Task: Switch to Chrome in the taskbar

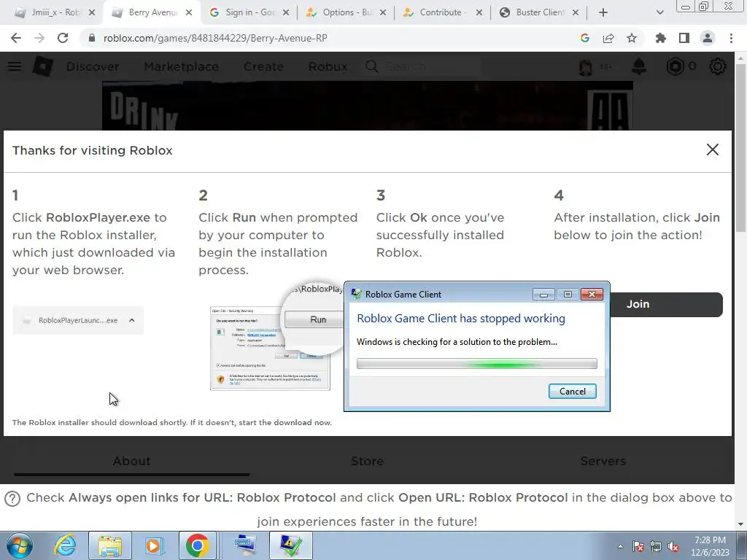Action: tap(197, 545)
